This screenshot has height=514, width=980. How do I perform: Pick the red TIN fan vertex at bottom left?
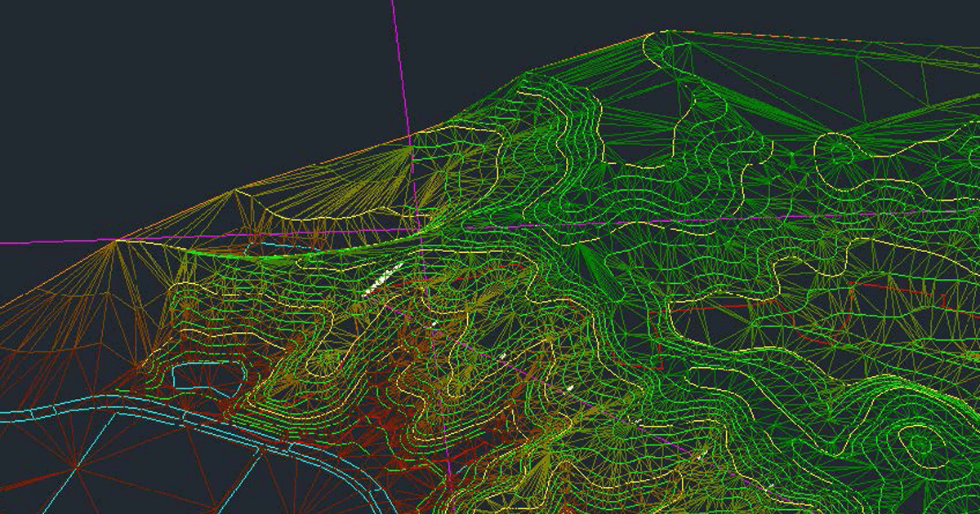72,468
